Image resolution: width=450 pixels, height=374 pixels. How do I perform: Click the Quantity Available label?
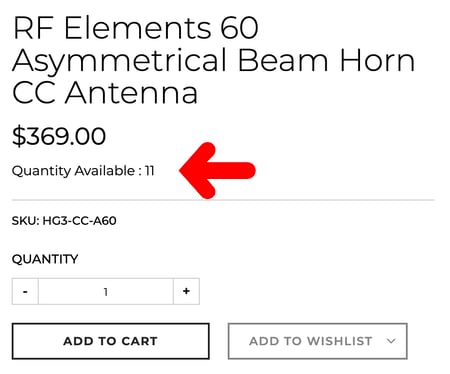point(73,171)
